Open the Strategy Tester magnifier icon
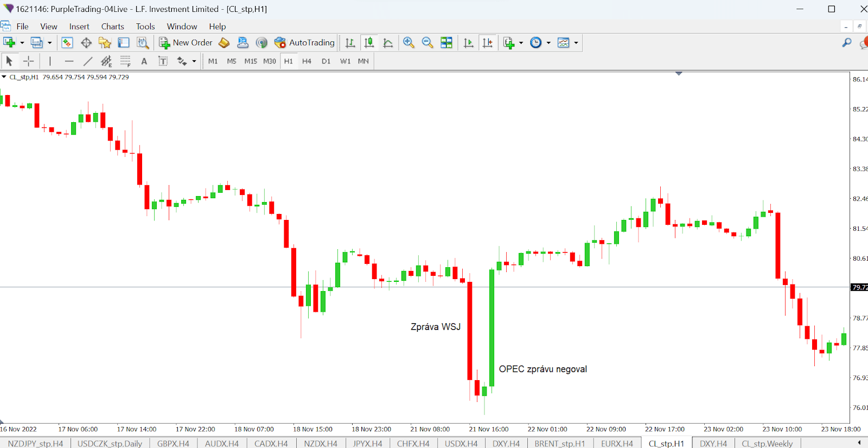The width and height of the screenshot is (868, 448). tap(143, 43)
